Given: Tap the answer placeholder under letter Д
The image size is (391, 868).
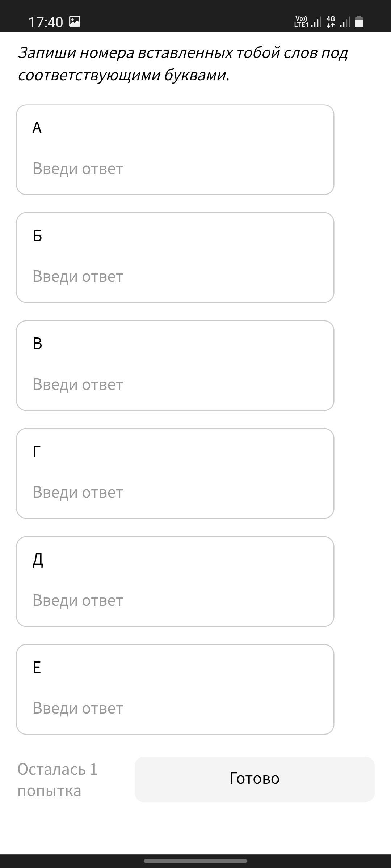Looking at the screenshot, I should (78, 600).
